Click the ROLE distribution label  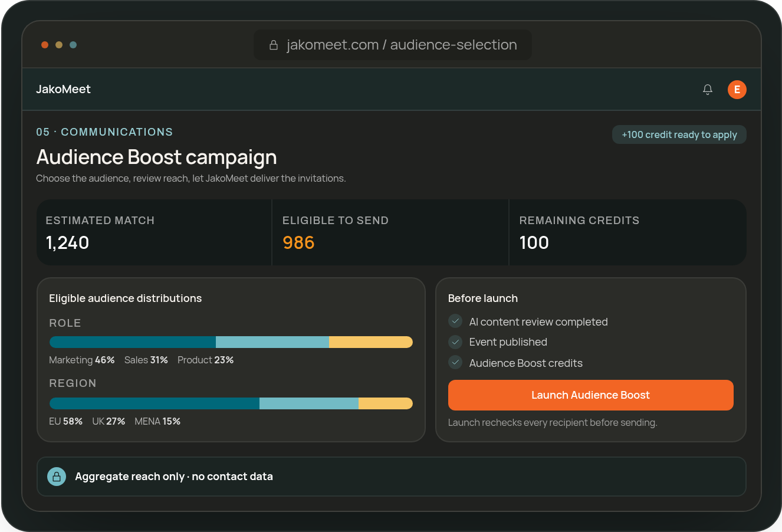tap(65, 323)
